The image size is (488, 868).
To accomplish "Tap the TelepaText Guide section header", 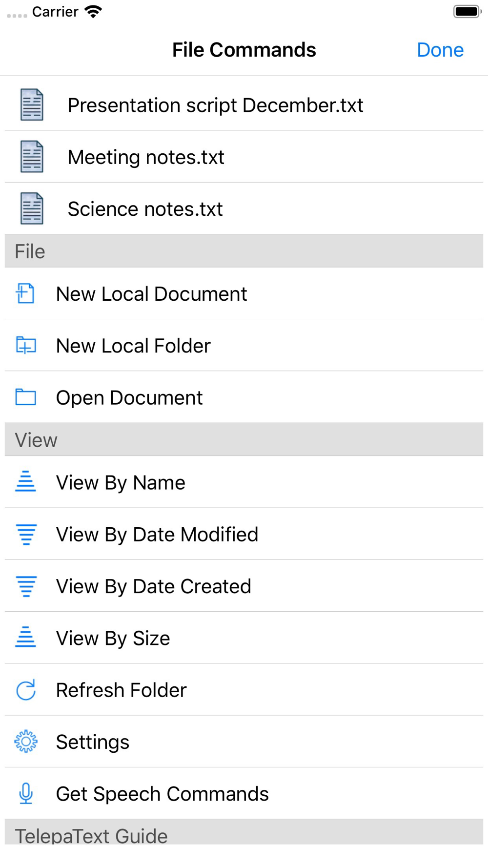I will point(91,835).
